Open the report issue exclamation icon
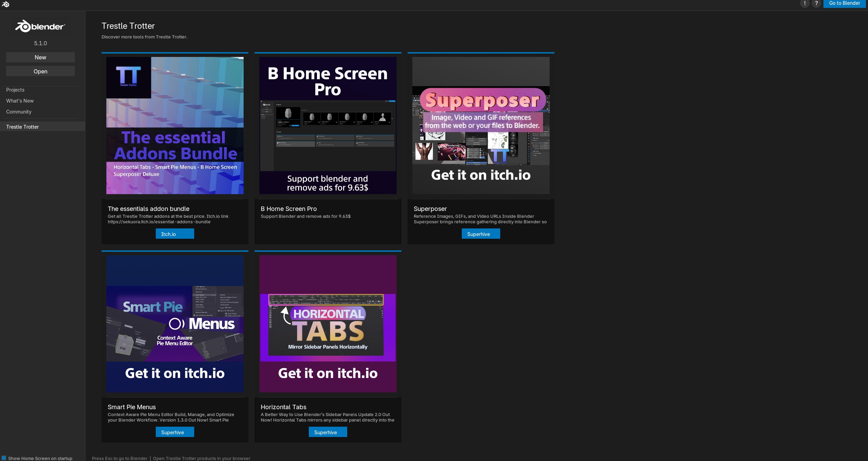Image resolution: width=868 pixels, height=461 pixels. [805, 3]
